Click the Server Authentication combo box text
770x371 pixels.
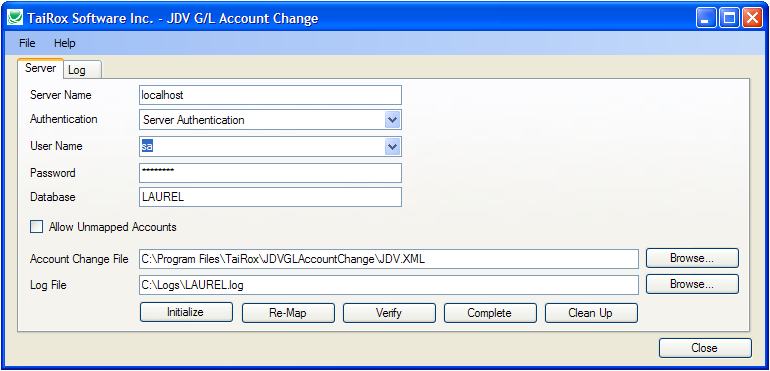[x=193, y=120]
